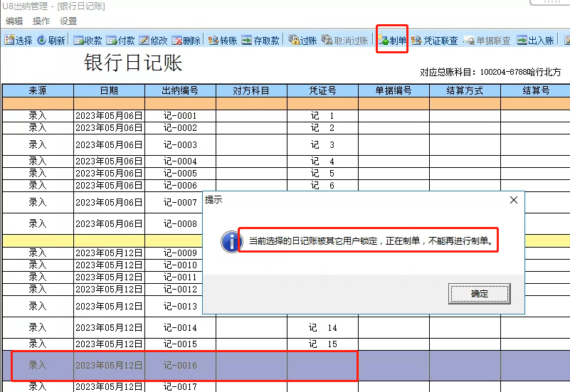This screenshot has height=392, width=570.
Task: Click voucher number 记 1 cell
Action: coord(323,116)
